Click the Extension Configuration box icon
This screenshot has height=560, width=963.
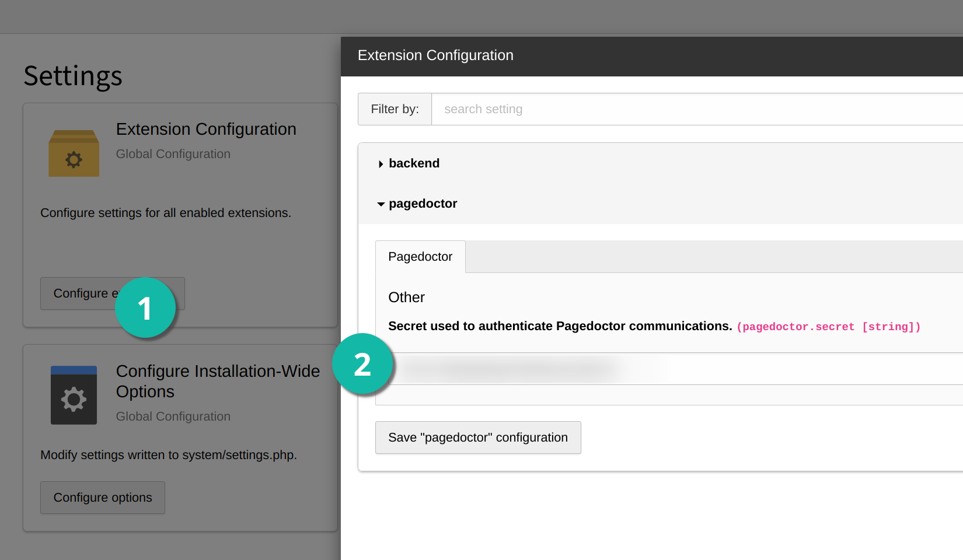74,153
